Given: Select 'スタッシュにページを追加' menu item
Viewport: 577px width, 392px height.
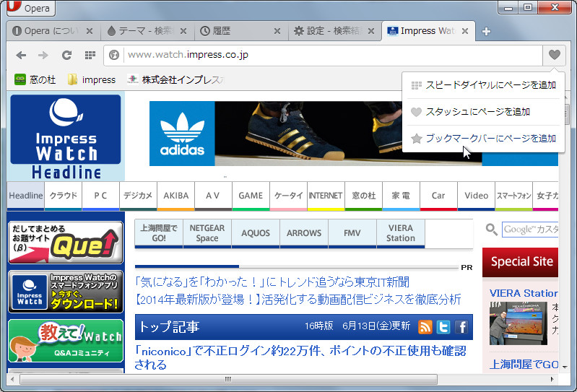Looking at the screenshot, I should tap(484, 111).
